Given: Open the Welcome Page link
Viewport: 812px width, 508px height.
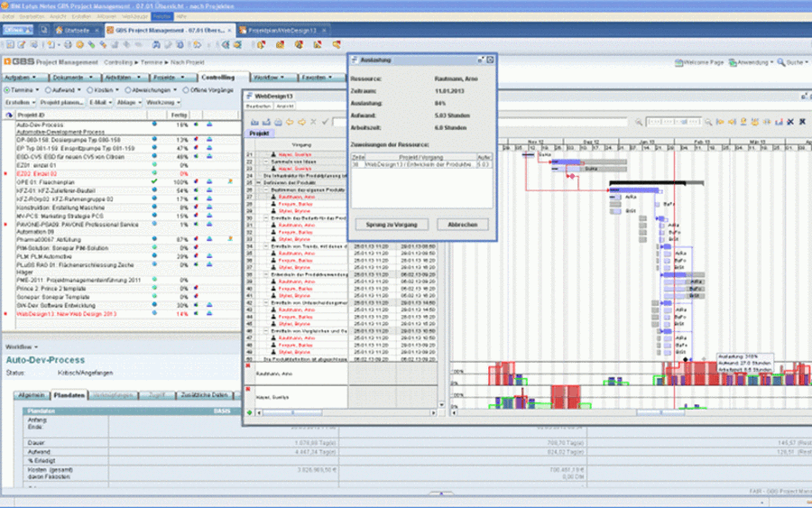Looking at the screenshot, I should (x=699, y=62).
